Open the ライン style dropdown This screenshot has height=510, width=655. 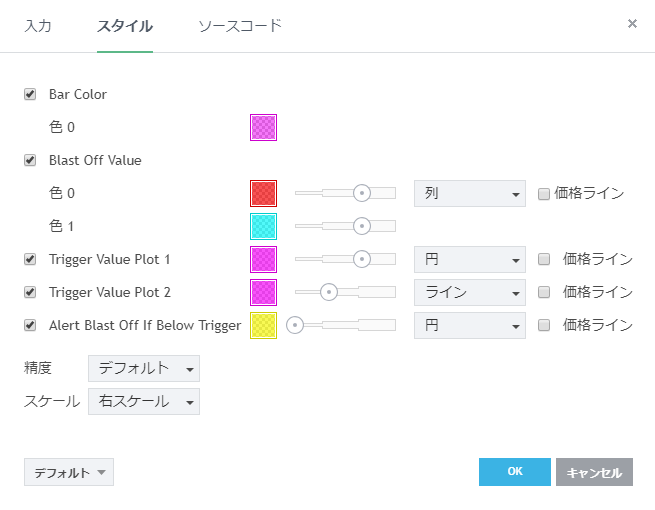469,292
